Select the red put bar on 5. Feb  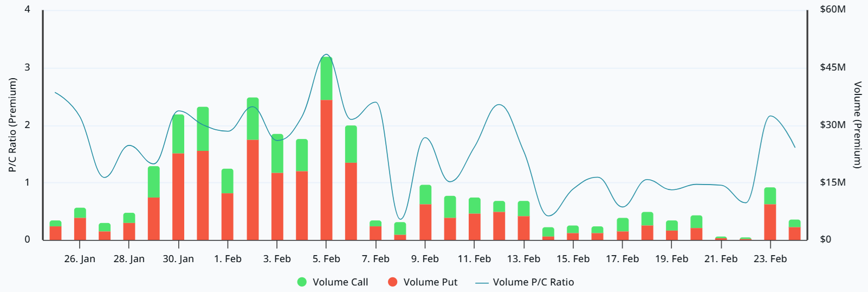click(x=326, y=169)
